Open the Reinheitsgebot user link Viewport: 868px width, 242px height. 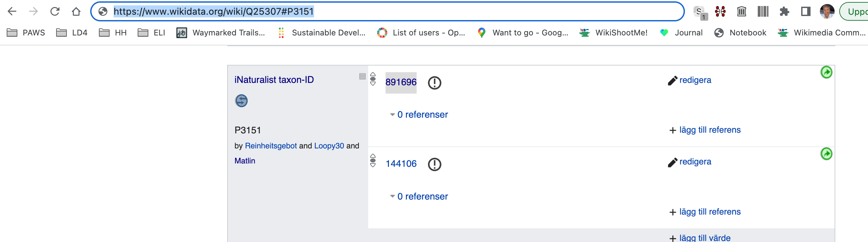click(271, 146)
